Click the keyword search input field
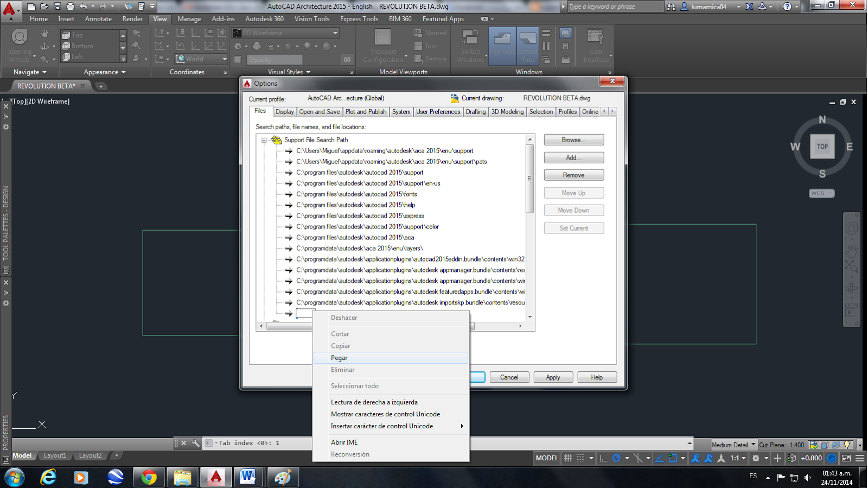 point(615,7)
